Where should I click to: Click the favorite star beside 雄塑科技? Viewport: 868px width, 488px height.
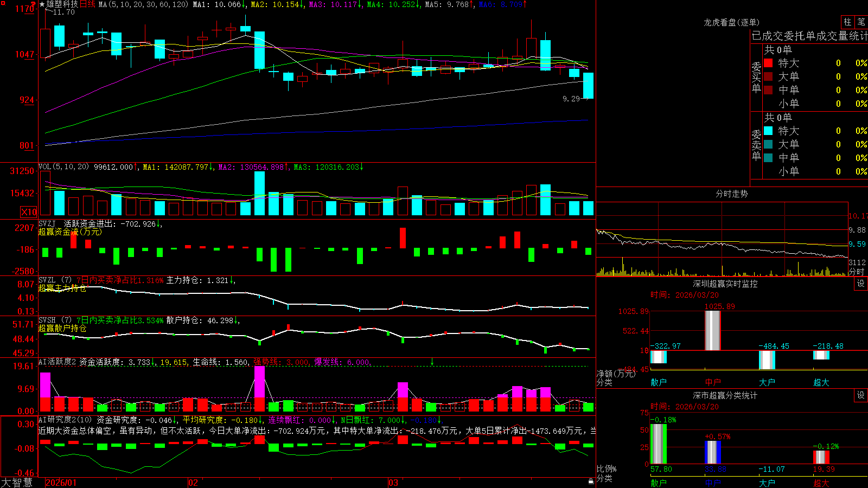[x=42, y=4]
